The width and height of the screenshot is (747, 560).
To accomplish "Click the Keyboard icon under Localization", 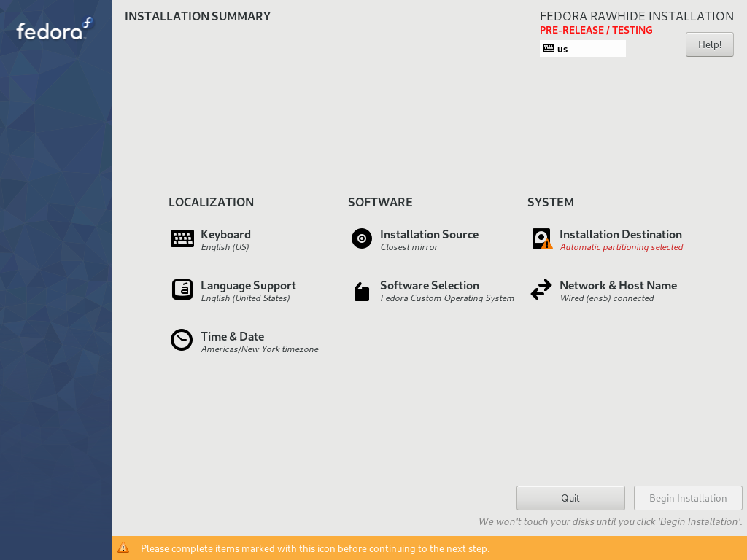I will [x=182, y=238].
